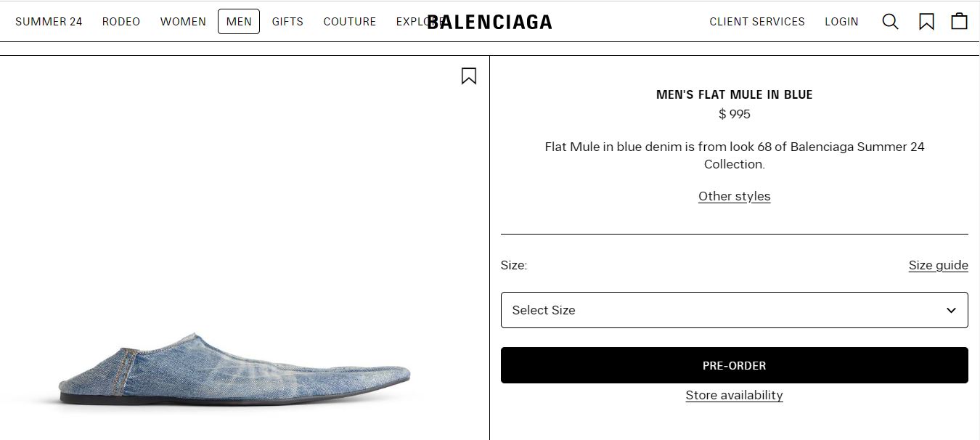Open the Summer 24 menu
Screen dimensions: 980x440
tap(49, 22)
